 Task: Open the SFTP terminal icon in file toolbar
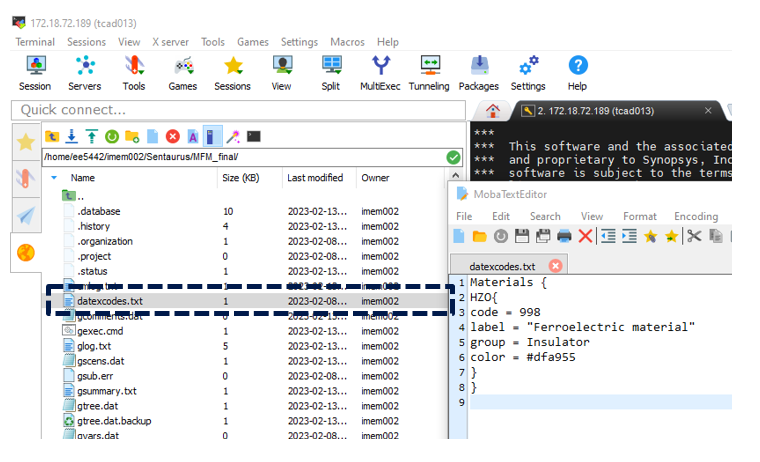click(x=254, y=136)
